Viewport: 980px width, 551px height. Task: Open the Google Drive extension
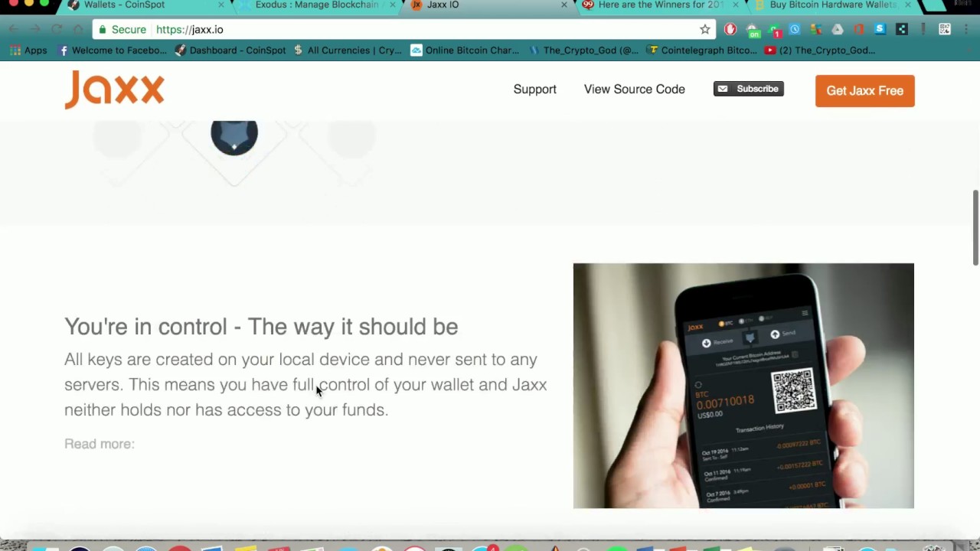click(x=838, y=29)
